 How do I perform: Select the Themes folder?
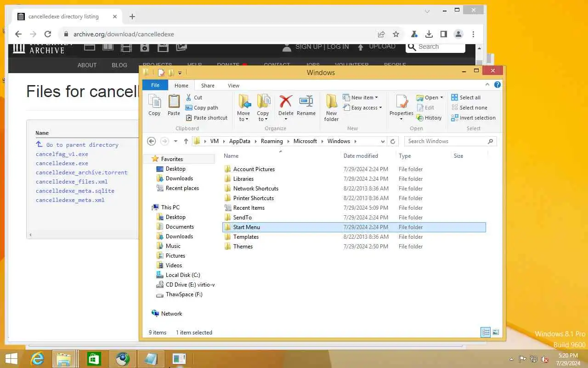(243, 247)
